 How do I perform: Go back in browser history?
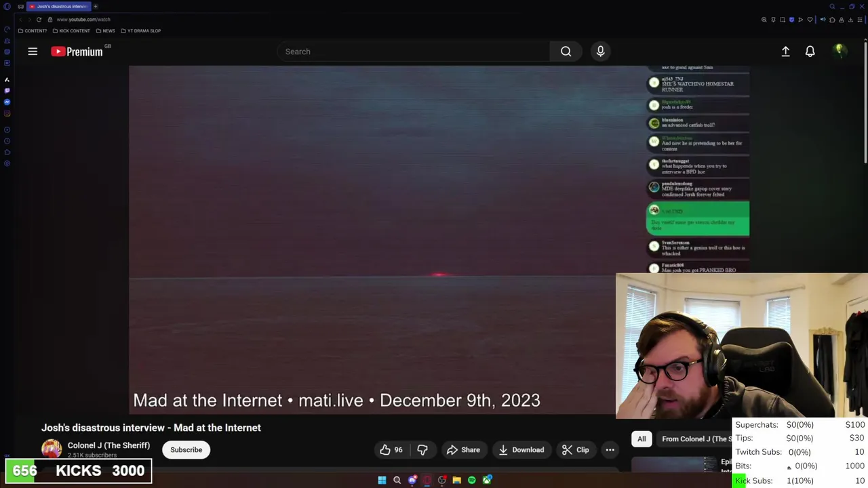pos(22,20)
